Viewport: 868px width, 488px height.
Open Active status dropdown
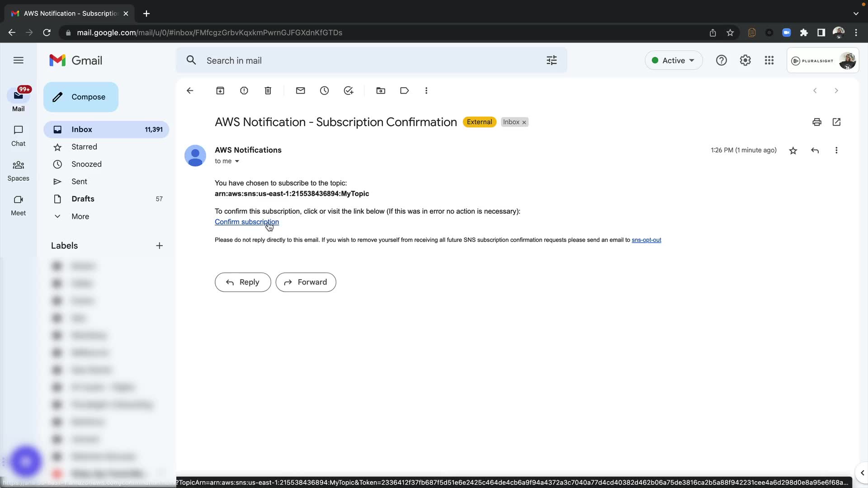coord(673,61)
